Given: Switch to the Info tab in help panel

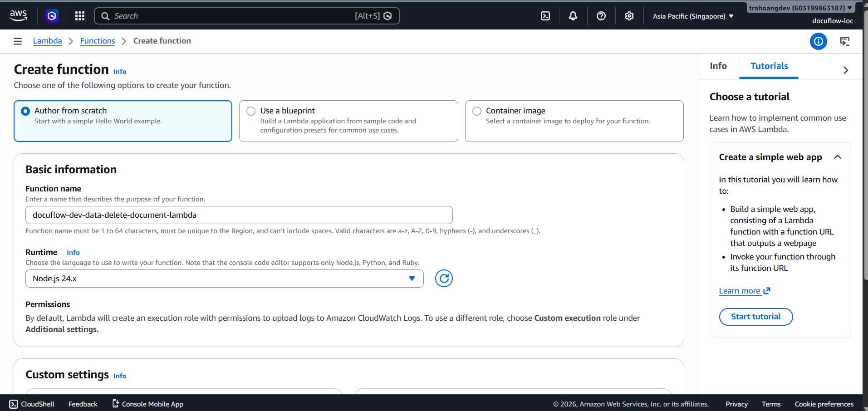Looking at the screenshot, I should [718, 66].
